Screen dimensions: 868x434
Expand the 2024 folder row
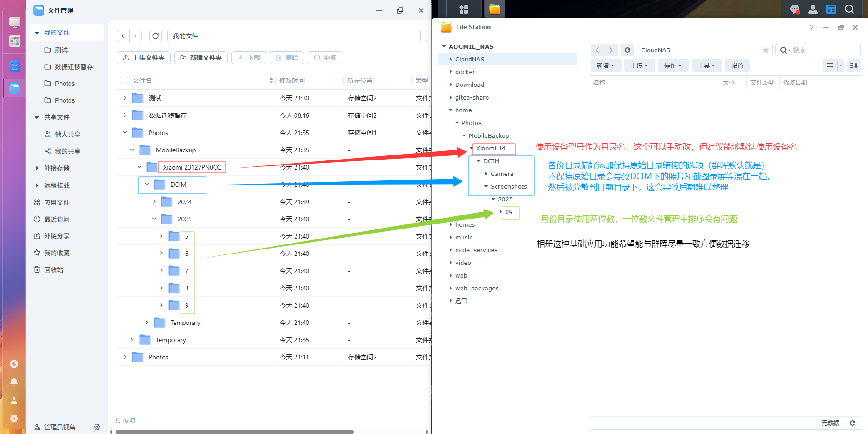[x=154, y=201]
